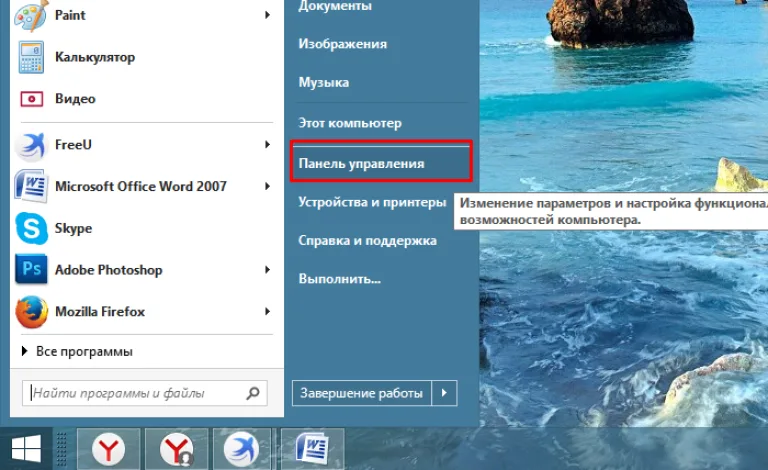Select the Калькулятор label
Image resolution: width=768 pixels, height=470 pixels.
click(x=95, y=57)
